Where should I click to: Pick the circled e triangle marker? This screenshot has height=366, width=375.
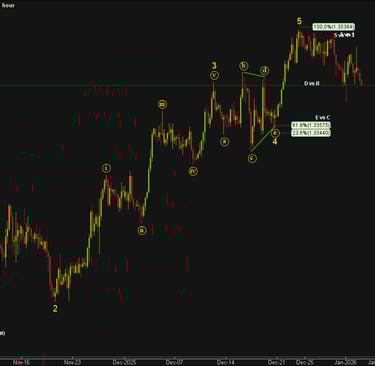pos(275,133)
